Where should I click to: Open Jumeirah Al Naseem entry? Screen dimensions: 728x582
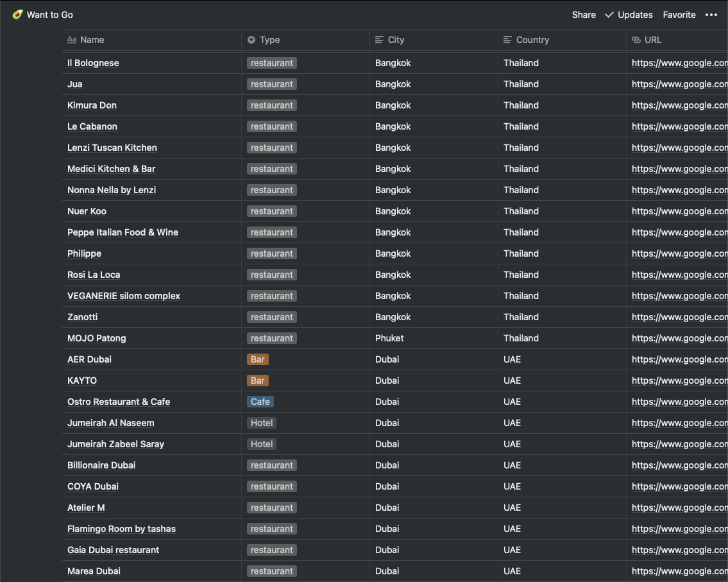tap(110, 423)
